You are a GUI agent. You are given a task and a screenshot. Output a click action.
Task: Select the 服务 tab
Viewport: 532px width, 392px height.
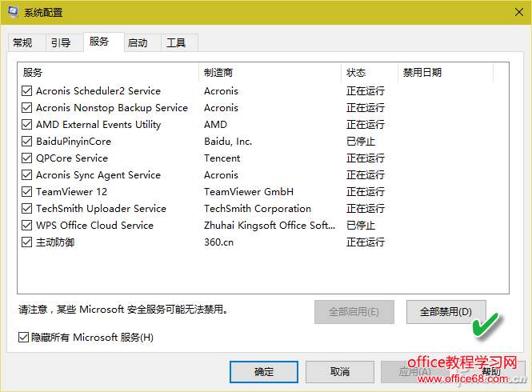(103, 42)
